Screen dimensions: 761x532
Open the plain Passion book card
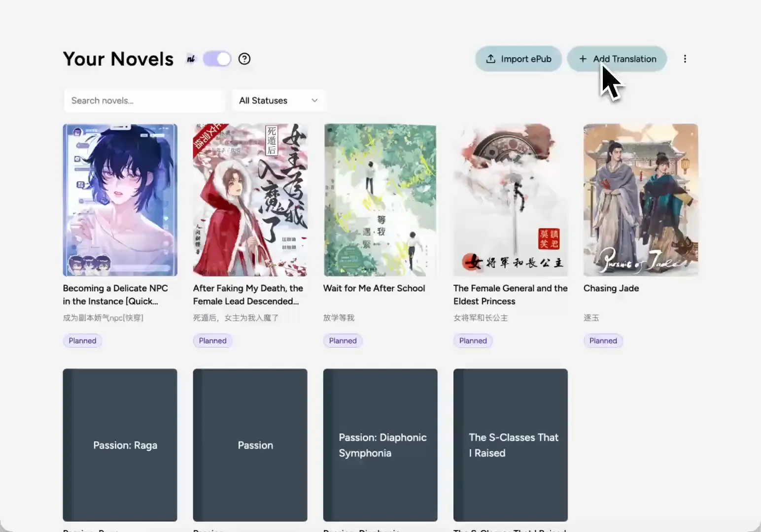tap(250, 445)
